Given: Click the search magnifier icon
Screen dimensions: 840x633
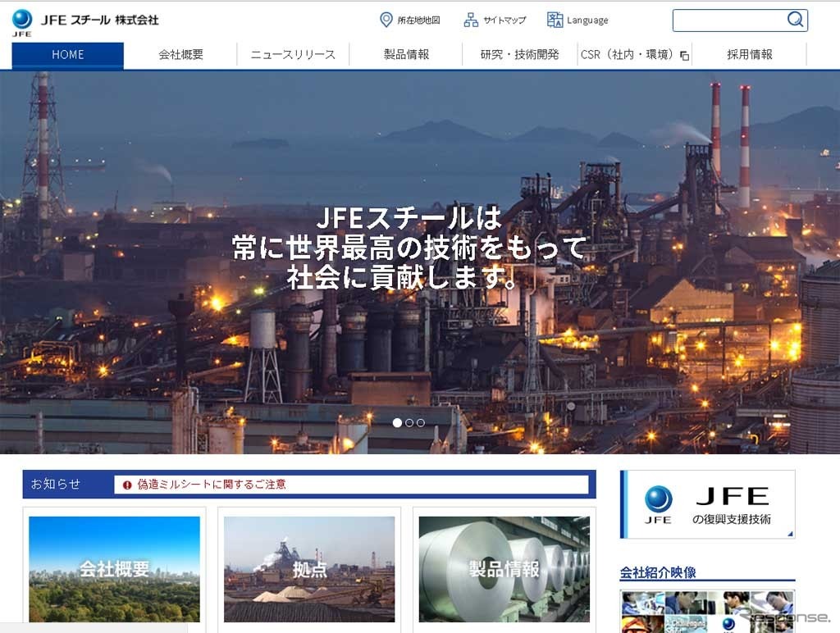Looking at the screenshot, I should coord(795,20).
